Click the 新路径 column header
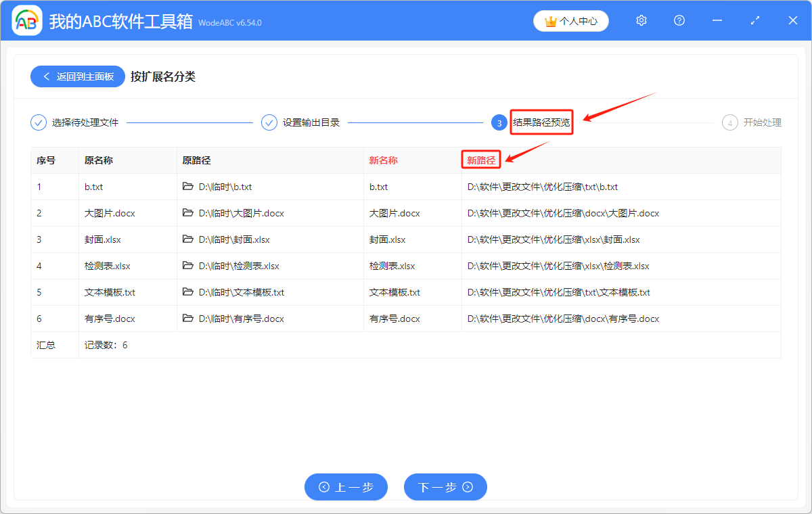Viewport: 812px width, 514px height. [481, 160]
